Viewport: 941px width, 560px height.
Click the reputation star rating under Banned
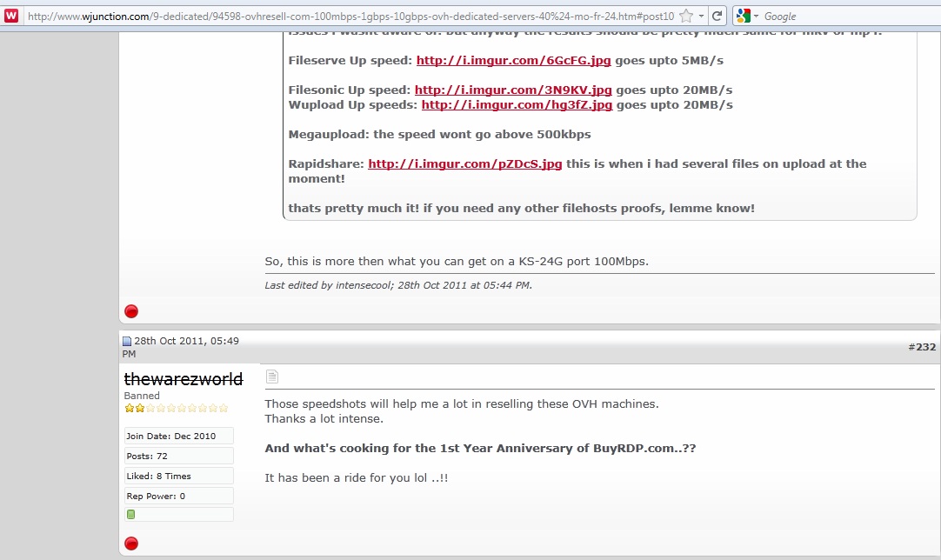pyautogui.click(x=177, y=408)
